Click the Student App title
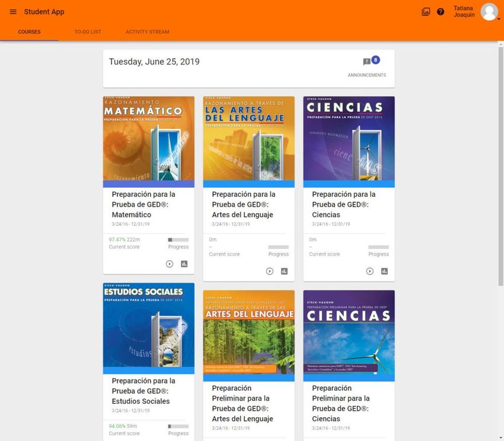Viewport: 504px width, 441px height. point(44,12)
